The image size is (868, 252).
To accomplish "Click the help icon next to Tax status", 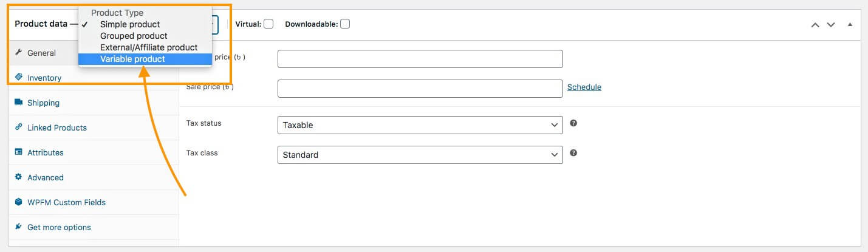I will click(x=573, y=123).
